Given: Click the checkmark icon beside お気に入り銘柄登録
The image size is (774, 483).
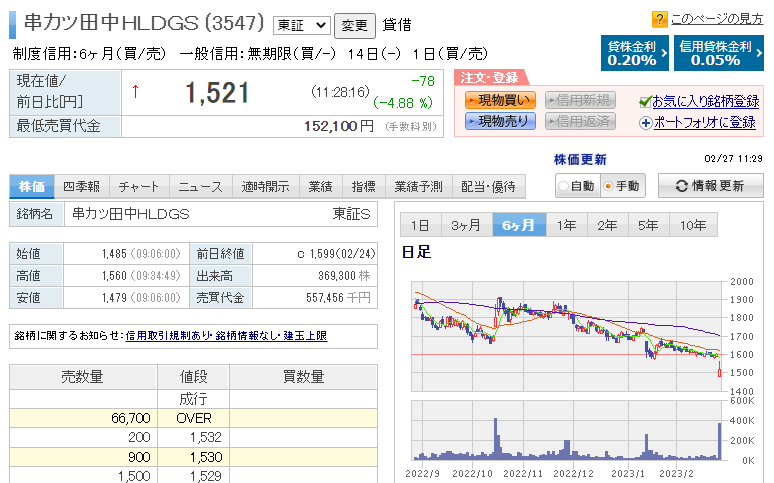Looking at the screenshot, I should (645, 102).
